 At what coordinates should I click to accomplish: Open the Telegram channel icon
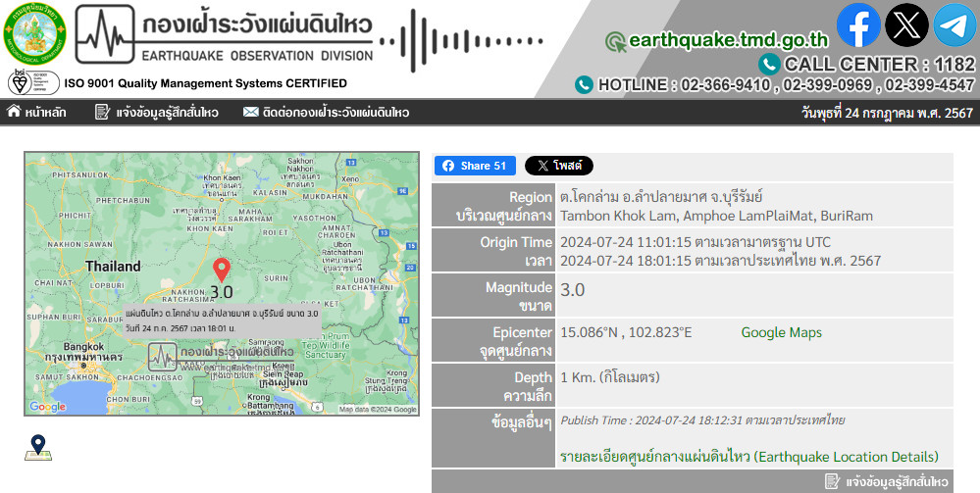coord(954,25)
